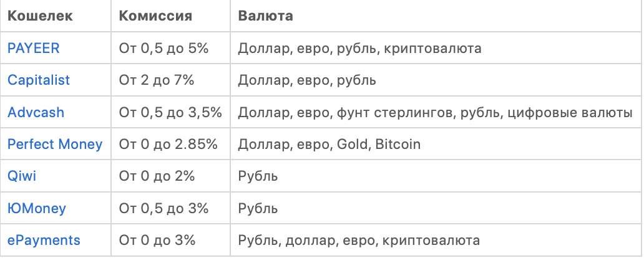
Task: Click Advcash currency cell with фунт стерлингов
Action: [435, 113]
